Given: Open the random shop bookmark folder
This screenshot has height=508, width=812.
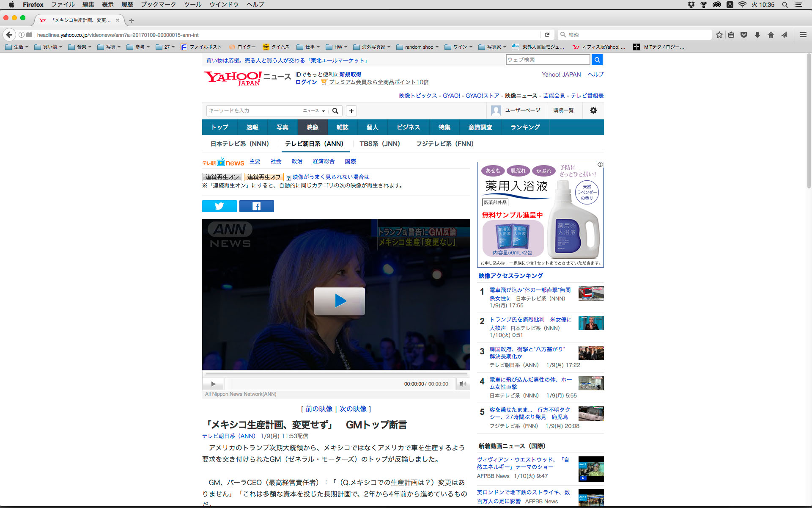Looking at the screenshot, I should pos(417,47).
